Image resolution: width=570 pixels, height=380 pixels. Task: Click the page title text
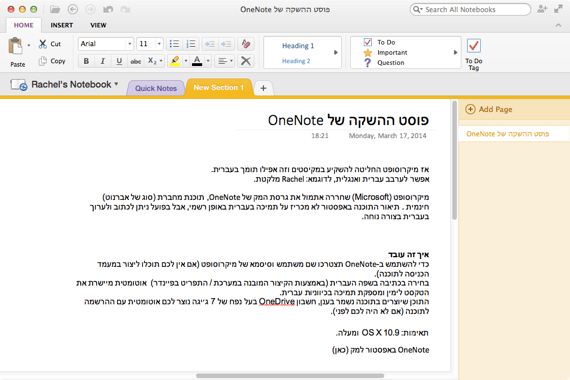[x=348, y=120]
